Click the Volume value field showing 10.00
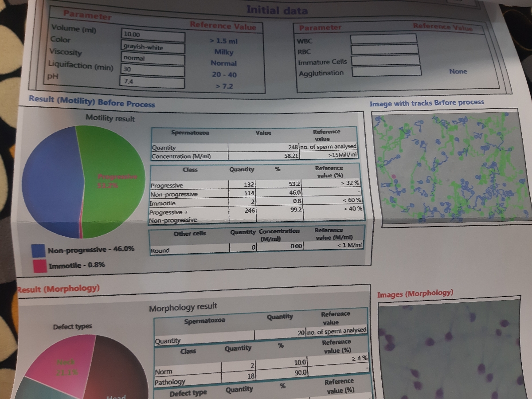 [153, 36]
